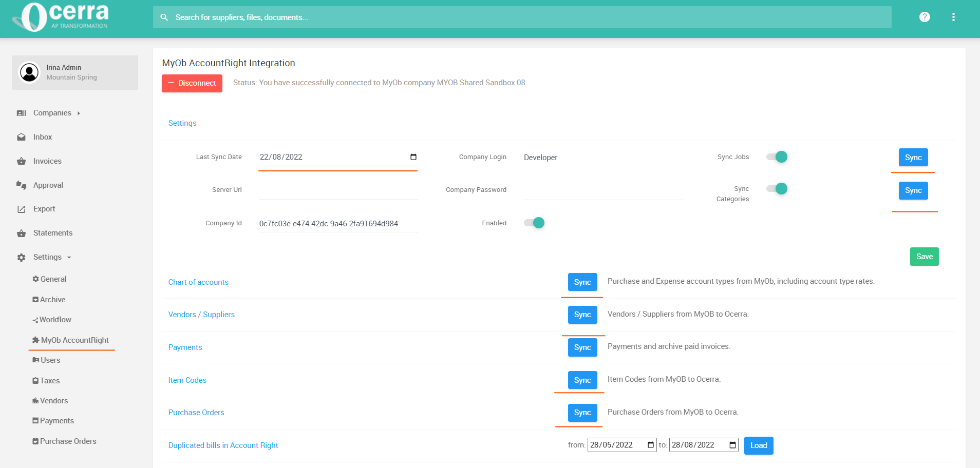Sync Purchase Orders from MyOB
The image size is (980, 468).
click(582, 413)
